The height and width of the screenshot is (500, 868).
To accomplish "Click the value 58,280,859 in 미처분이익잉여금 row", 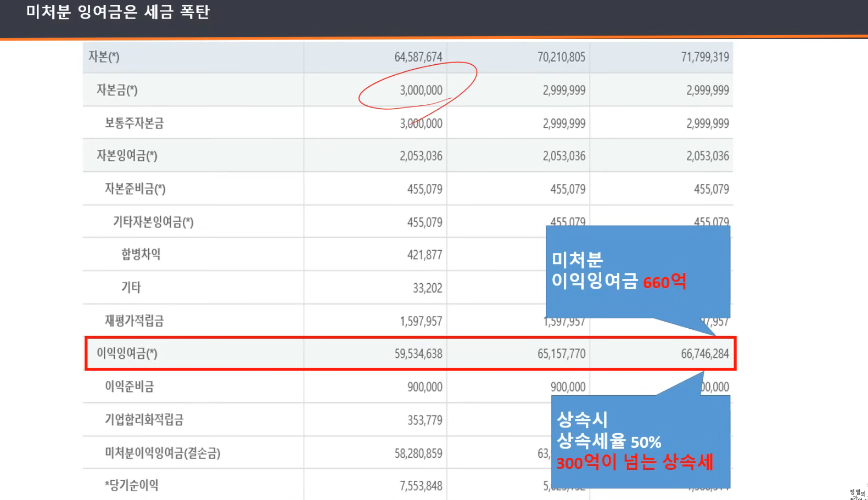I will [x=418, y=453].
